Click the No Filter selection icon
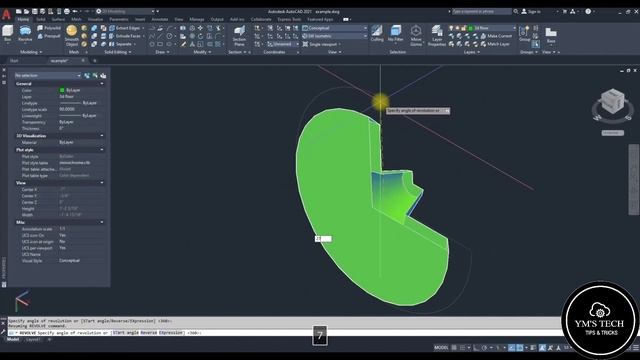640x360 pixels. (x=396, y=33)
